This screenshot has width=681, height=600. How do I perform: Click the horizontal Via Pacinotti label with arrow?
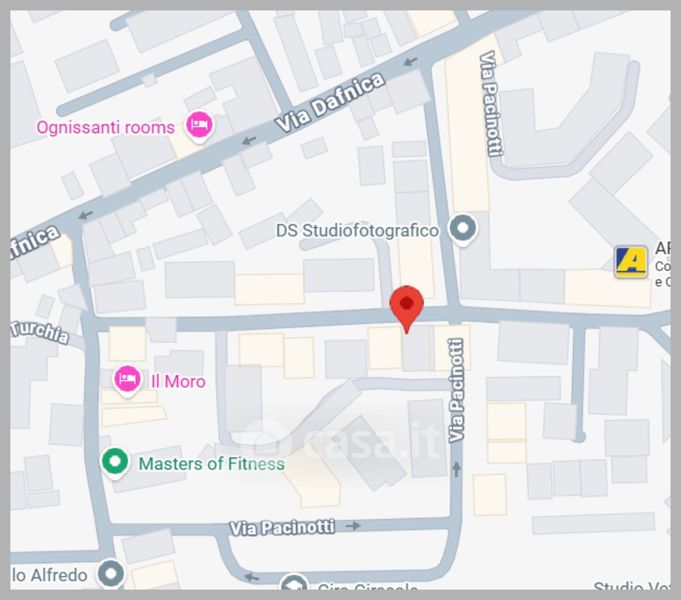pos(282,527)
